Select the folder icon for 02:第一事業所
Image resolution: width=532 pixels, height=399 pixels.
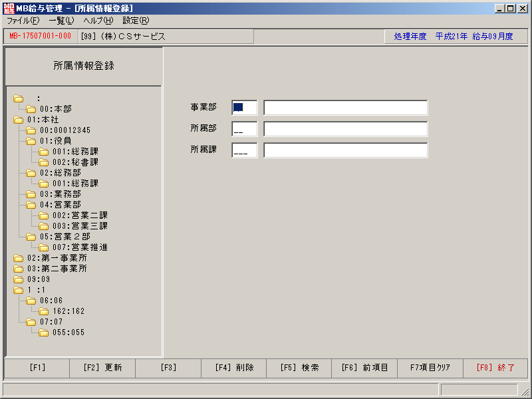(19, 258)
